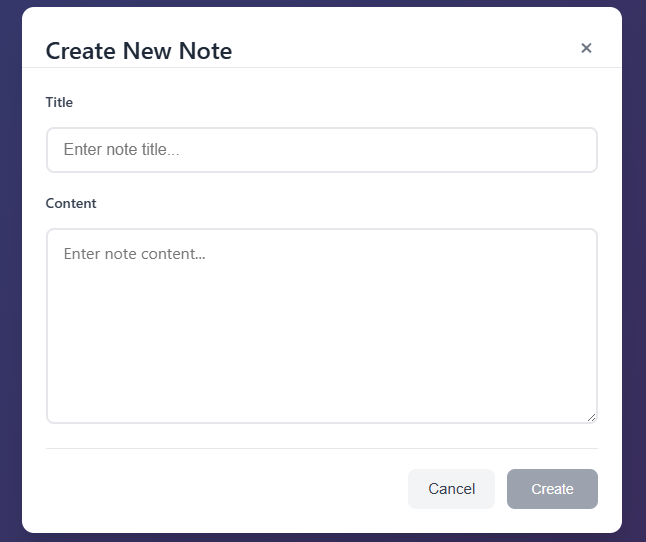Submit the new note with Create

[x=552, y=489]
